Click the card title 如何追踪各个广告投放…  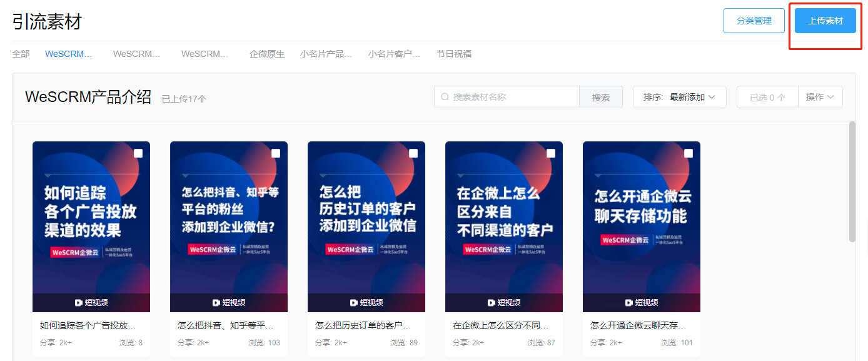pos(88,325)
